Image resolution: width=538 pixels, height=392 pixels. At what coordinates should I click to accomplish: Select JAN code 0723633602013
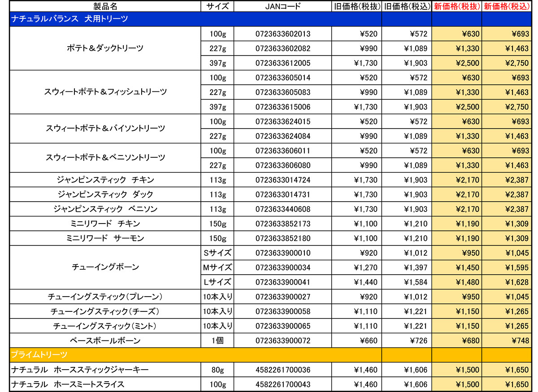coord(283,34)
